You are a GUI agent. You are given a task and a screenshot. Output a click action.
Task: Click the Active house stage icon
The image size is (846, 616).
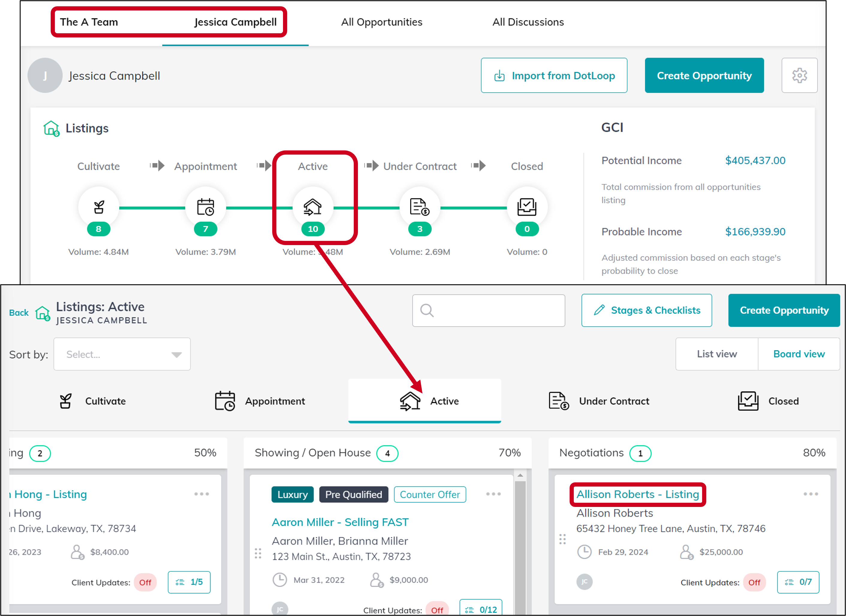pyautogui.click(x=313, y=207)
